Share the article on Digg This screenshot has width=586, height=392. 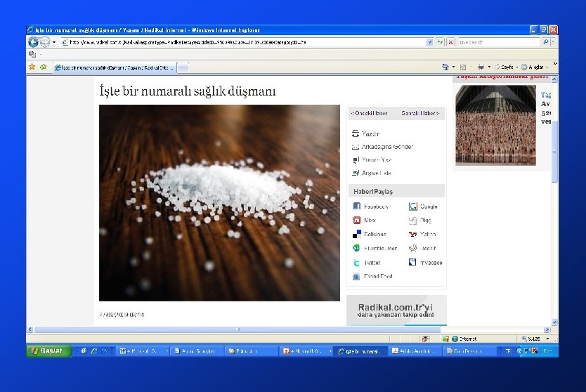420,221
